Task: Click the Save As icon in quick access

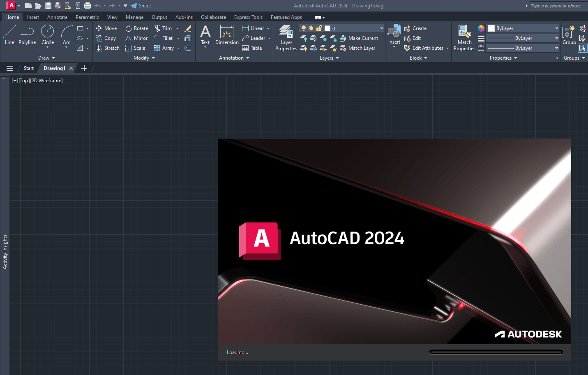Action: point(58,6)
